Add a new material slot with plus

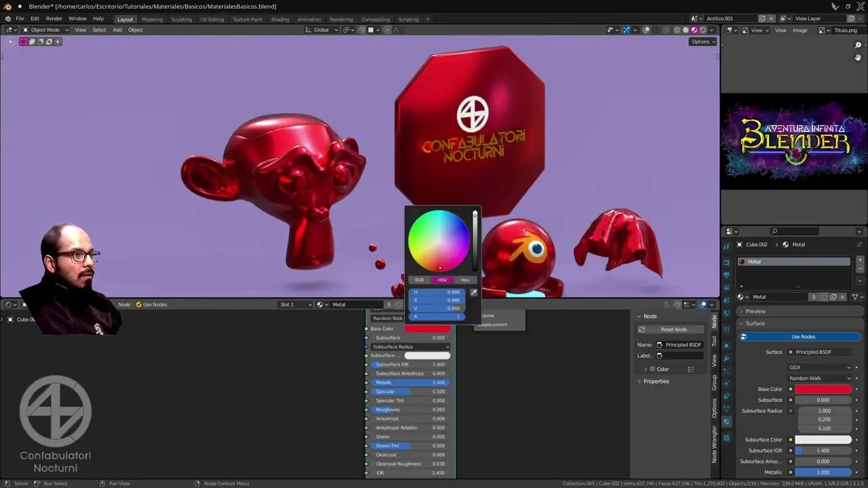tap(861, 260)
